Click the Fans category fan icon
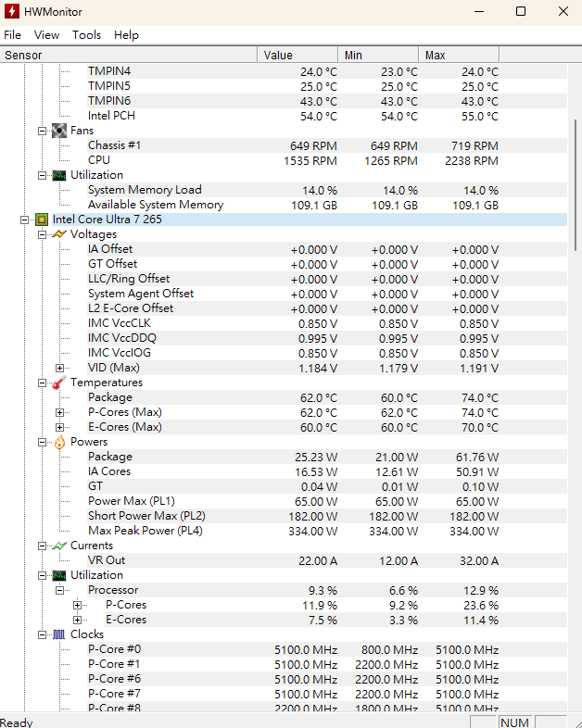Image resolution: width=582 pixels, height=728 pixels. pyautogui.click(x=59, y=131)
